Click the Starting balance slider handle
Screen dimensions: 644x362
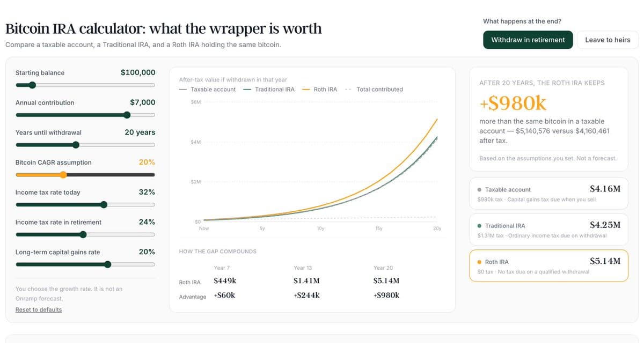coord(32,85)
